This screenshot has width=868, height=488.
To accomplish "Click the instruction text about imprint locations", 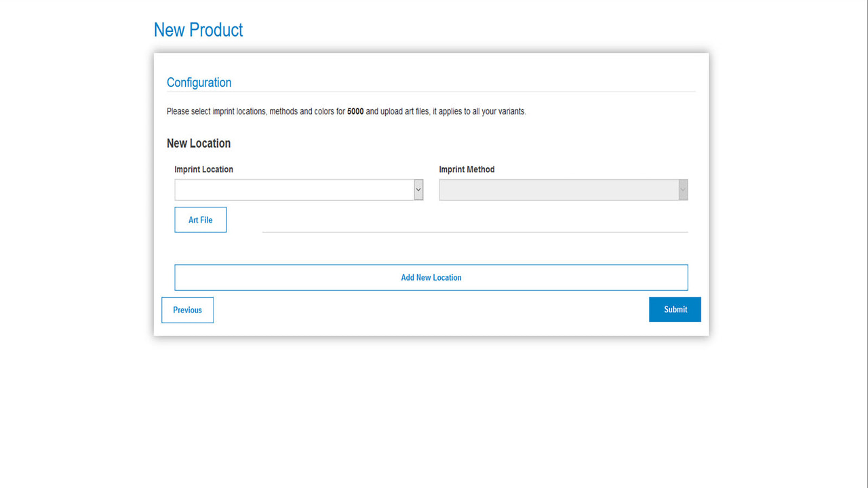I will point(346,111).
